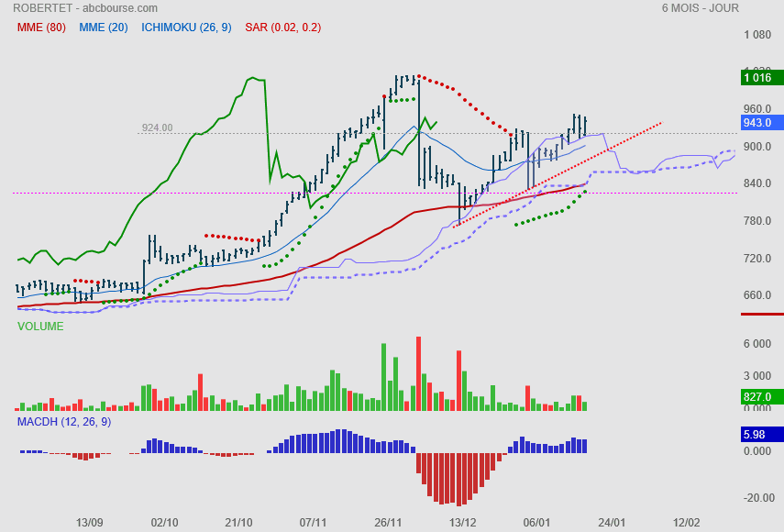Image resolution: width=784 pixels, height=532 pixels.
Task: Click the 07/11 date label
Action: pos(313,523)
